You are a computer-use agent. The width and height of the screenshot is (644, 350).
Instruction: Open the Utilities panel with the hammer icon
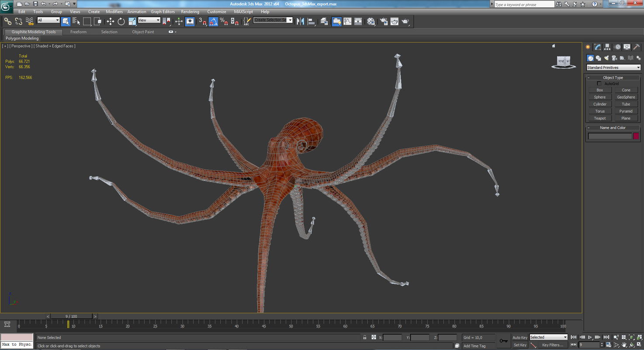(x=637, y=47)
